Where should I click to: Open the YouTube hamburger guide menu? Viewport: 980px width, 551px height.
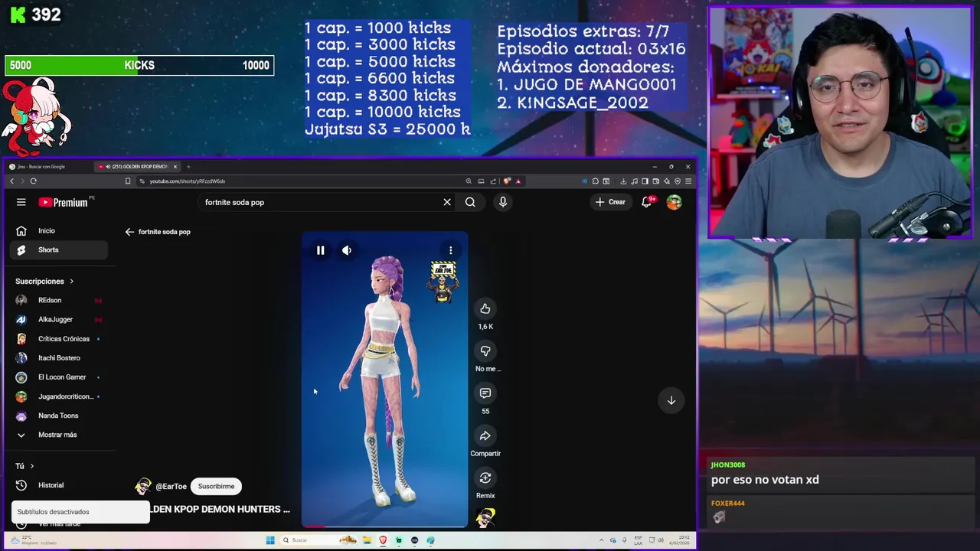click(21, 202)
